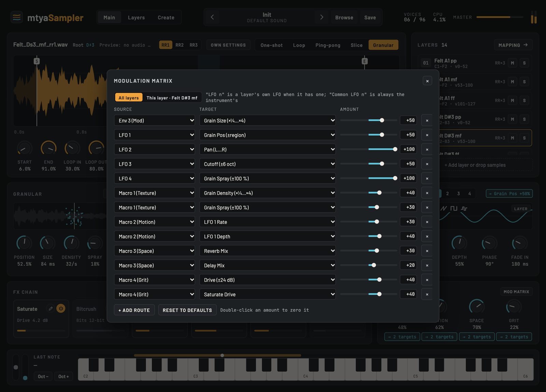Delete the Reverb Mix route

click(427, 251)
